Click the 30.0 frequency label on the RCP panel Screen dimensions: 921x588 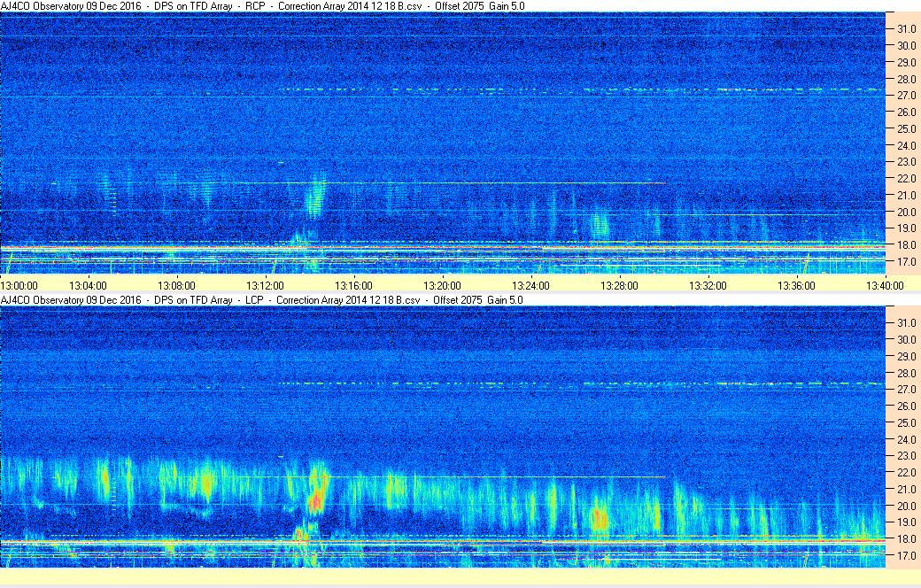906,46
